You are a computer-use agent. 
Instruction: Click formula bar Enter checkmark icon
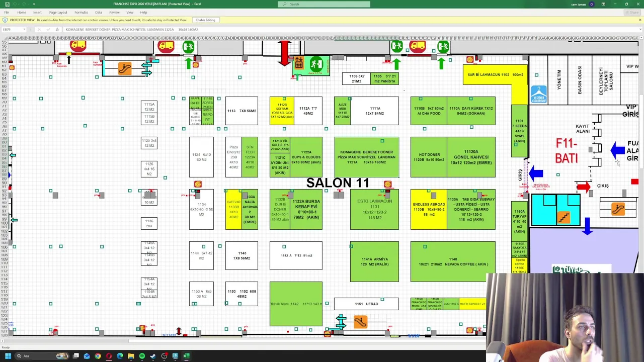pyautogui.click(x=48, y=29)
